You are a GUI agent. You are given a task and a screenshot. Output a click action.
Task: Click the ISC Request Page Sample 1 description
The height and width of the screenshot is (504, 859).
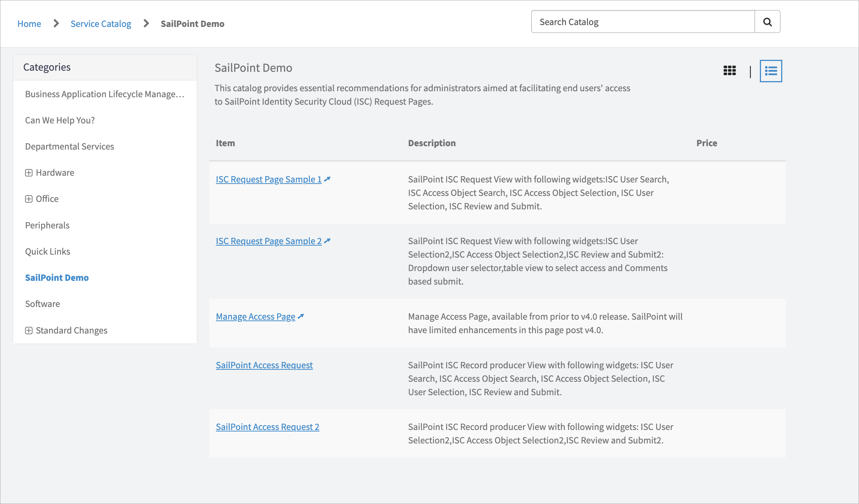pyautogui.click(x=538, y=193)
